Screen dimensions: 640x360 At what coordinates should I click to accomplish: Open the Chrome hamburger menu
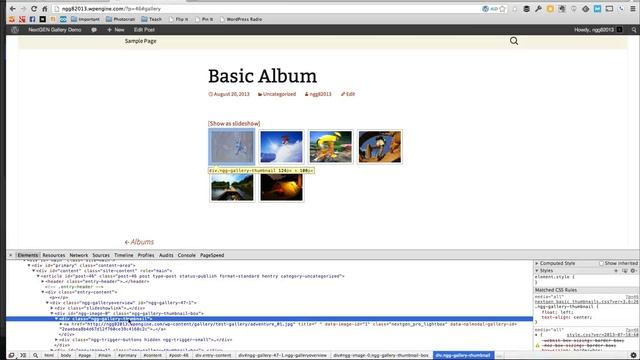[633, 9]
